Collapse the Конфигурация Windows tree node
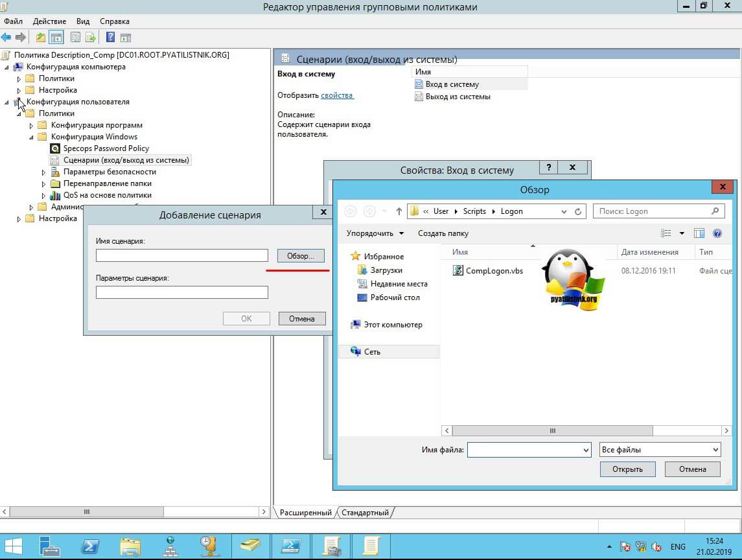Screen dimensions: 742x560 32,137
